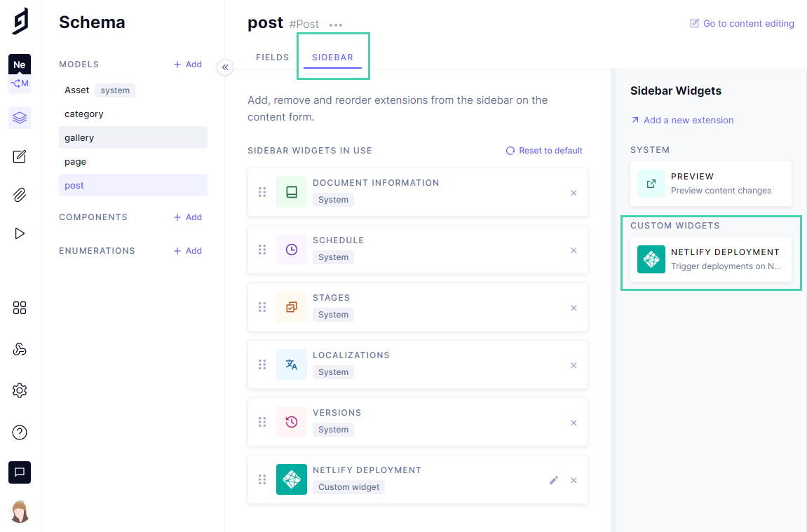
Task: Switch to the FIELDS tab
Action: 272,57
